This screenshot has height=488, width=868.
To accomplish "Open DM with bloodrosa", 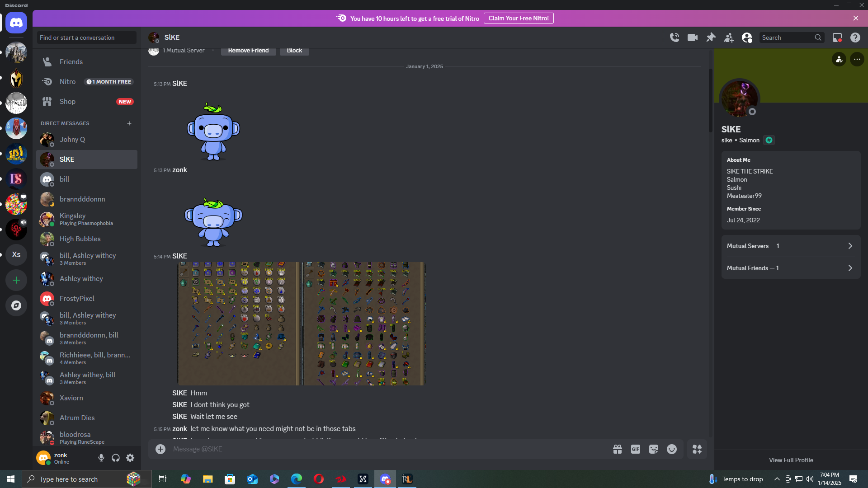I will (x=87, y=438).
